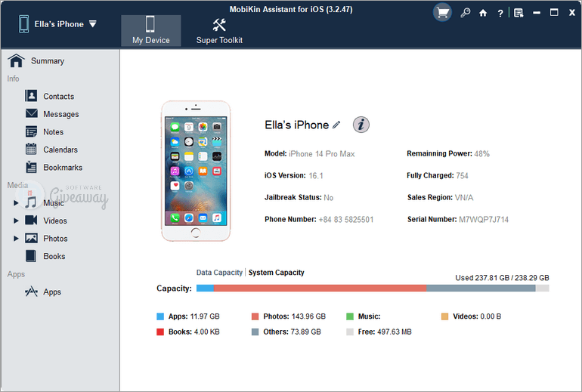Select the Messages envelope icon
582x392 pixels.
tap(32, 113)
